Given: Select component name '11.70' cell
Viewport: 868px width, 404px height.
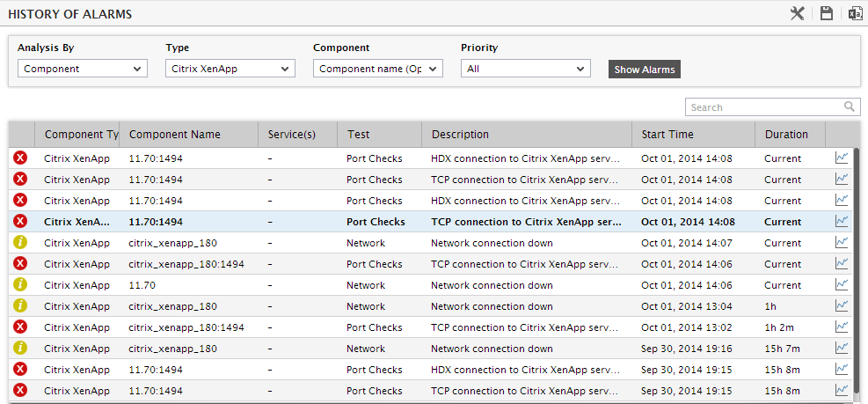Looking at the screenshot, I should tap(142, 285).
